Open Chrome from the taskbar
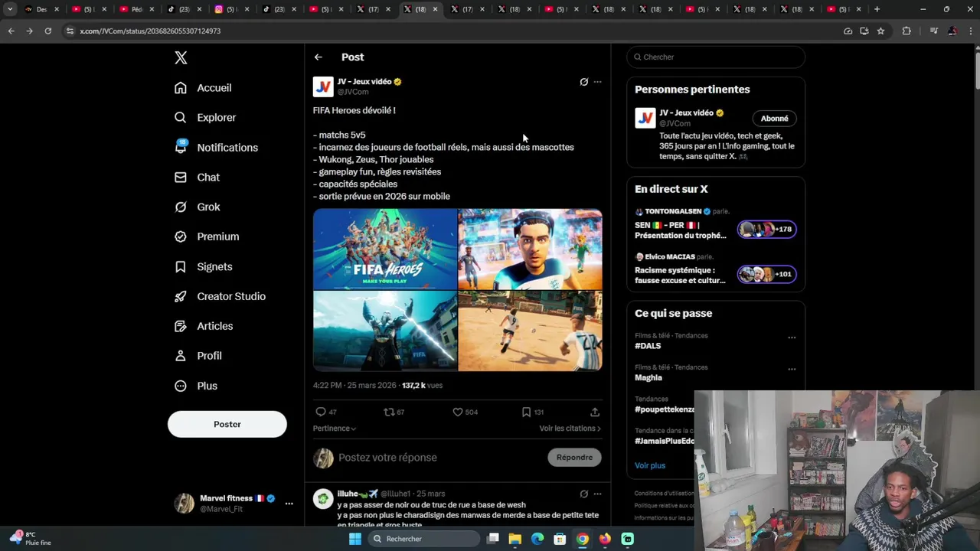 [x=583, y=539]
